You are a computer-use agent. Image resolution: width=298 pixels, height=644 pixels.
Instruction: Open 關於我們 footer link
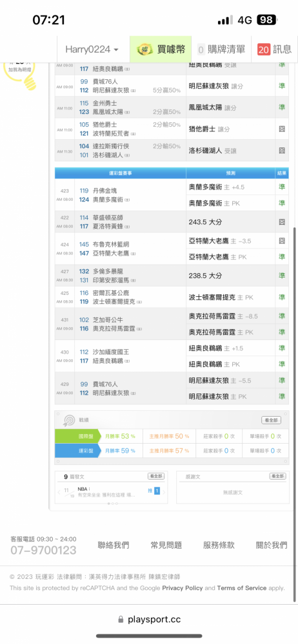coord(272,545)
